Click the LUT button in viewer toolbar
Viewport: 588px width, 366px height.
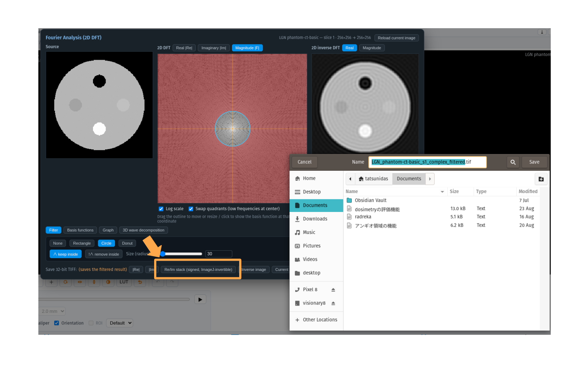click(124, 282)
